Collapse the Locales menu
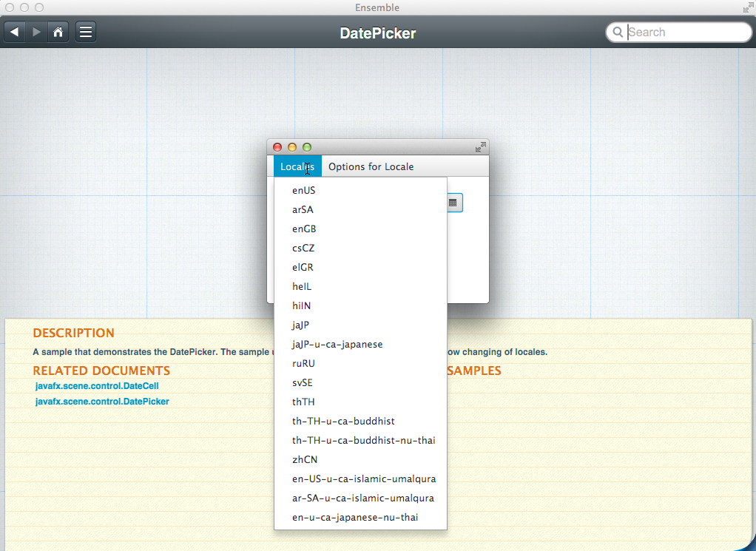This screenshot has width=756, height=551. [x=297, y=166]
